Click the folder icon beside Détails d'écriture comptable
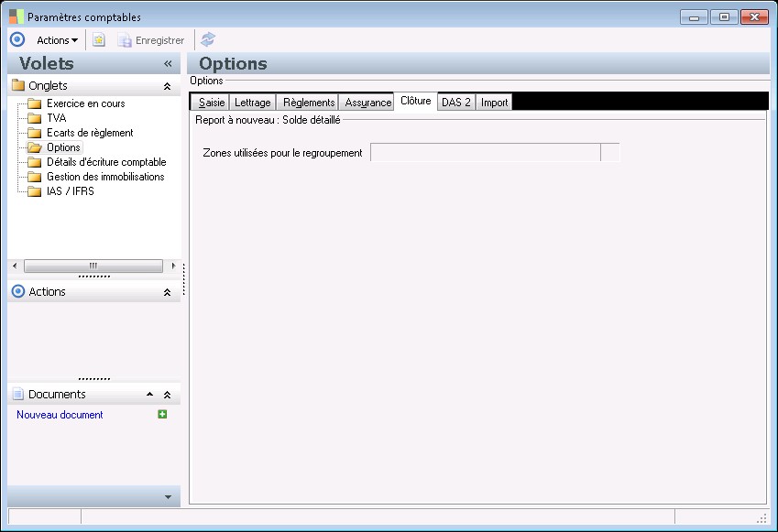 pyautogui.click(x=34, y=162)
